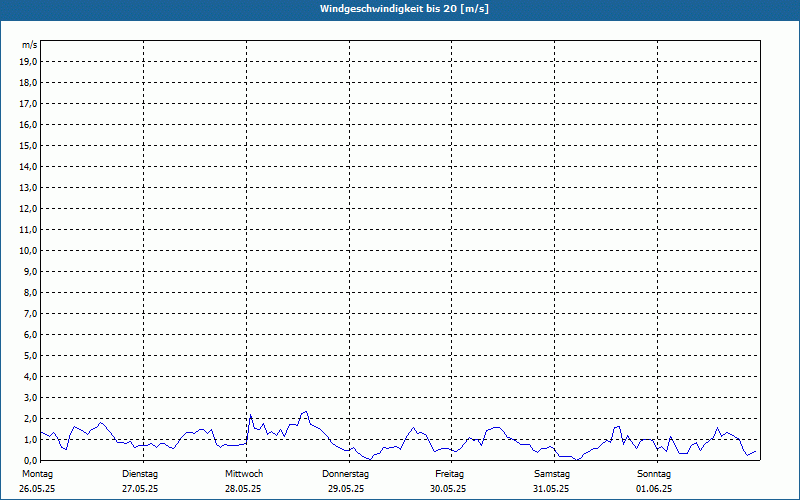
Task: Select the 15,0 y-axis value
Action: pos(28,145)
